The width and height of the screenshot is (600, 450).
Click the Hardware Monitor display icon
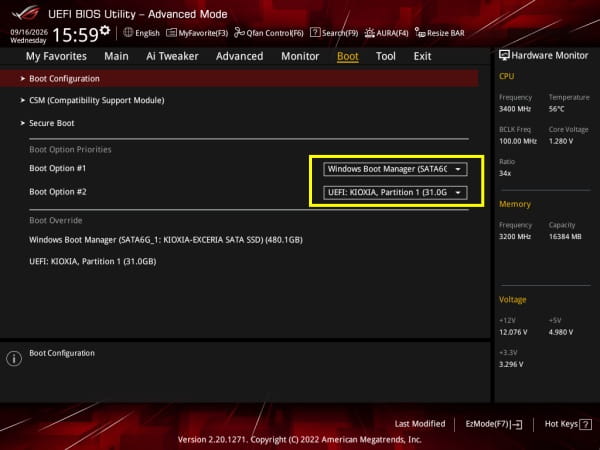pyautogui.click(x=504, y=55)
